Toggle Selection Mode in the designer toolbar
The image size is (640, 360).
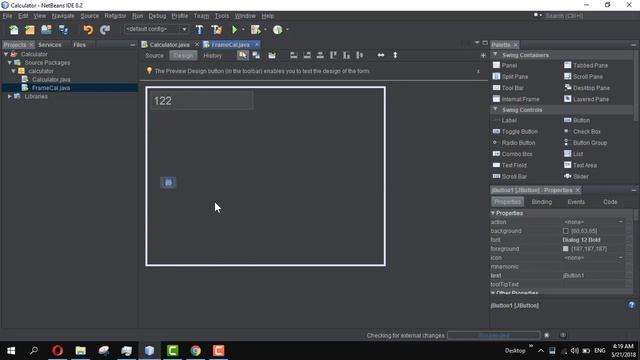242,55
